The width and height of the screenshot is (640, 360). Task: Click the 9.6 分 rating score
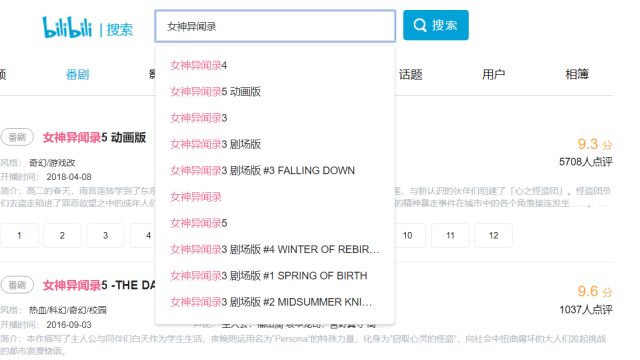(595, 291)
